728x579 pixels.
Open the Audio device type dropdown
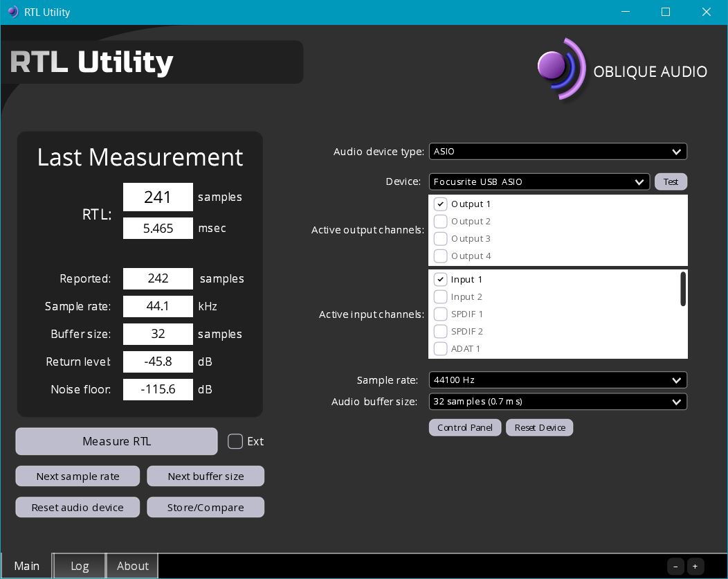[x=557, y=152]
